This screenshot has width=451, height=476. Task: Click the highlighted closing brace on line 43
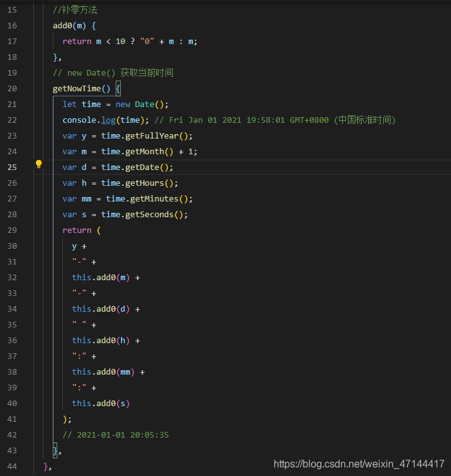click(55, 451)
